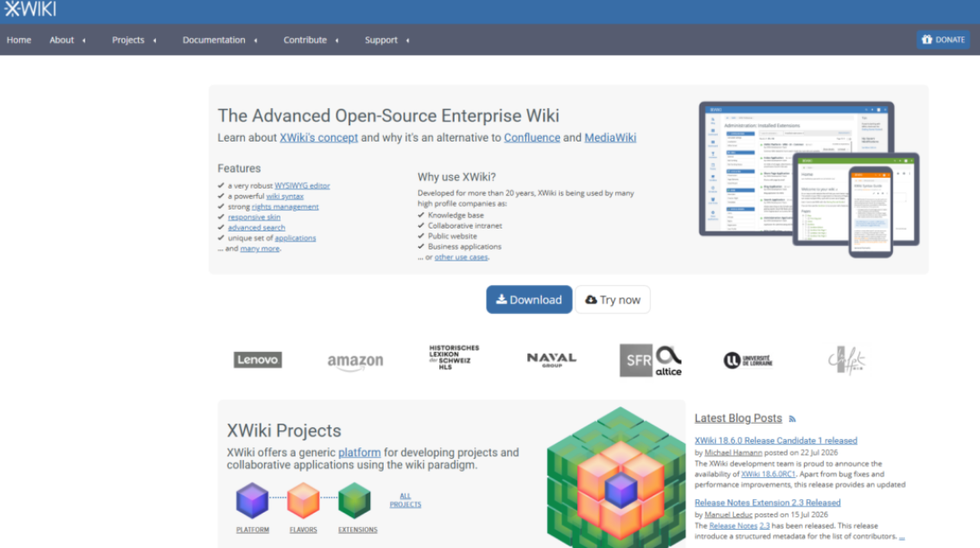This screenshot has height=548, width=980.
Task: Click the read-more ellipsis after contributors
Action: coord(902,537)
